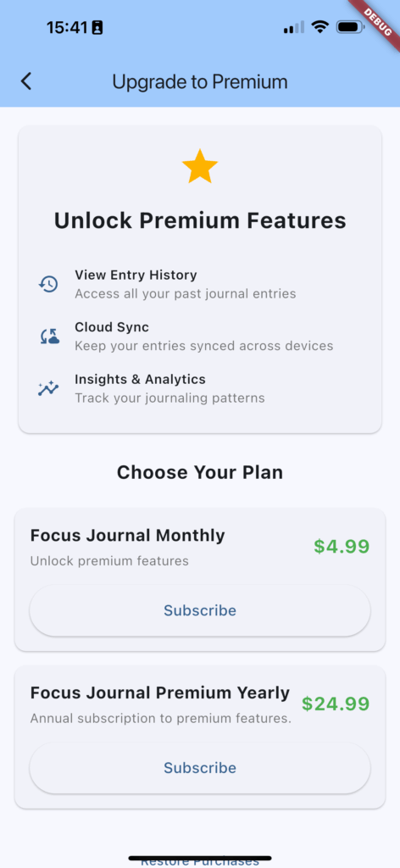The image size is (400, 868).
Task: Tap the Insights & Analytics sparkle chart icon
Action: pos(48,388)
